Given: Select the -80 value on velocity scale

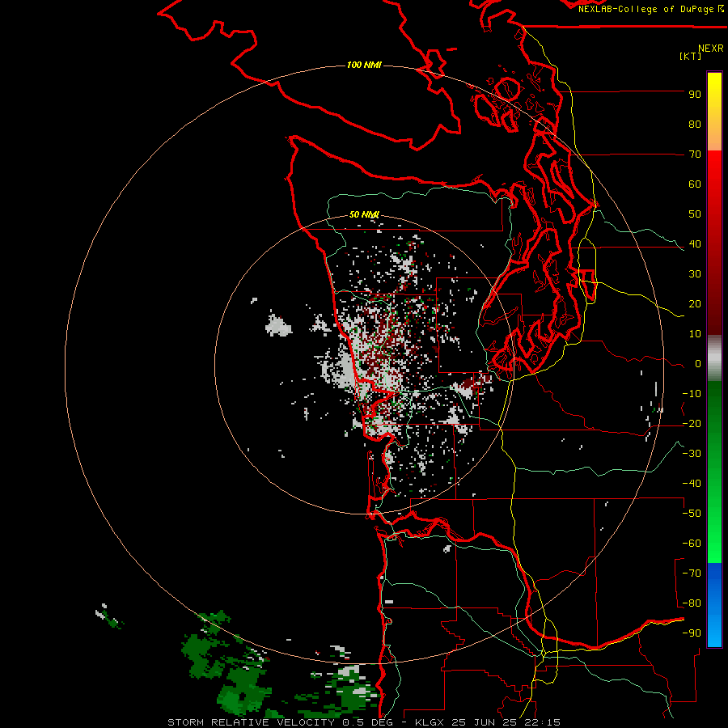Looking at the screenshot, I should pos(692,603).
